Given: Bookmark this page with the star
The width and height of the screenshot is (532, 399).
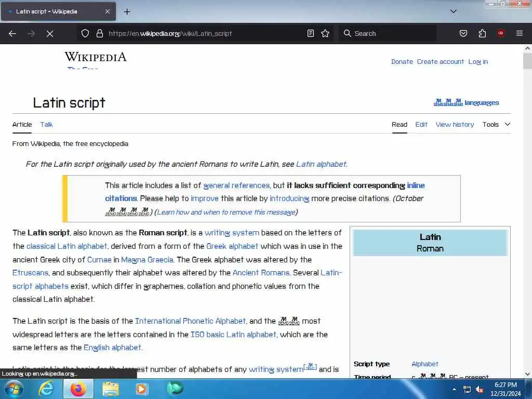Looking at the screenshot, I should coord(325,33).
